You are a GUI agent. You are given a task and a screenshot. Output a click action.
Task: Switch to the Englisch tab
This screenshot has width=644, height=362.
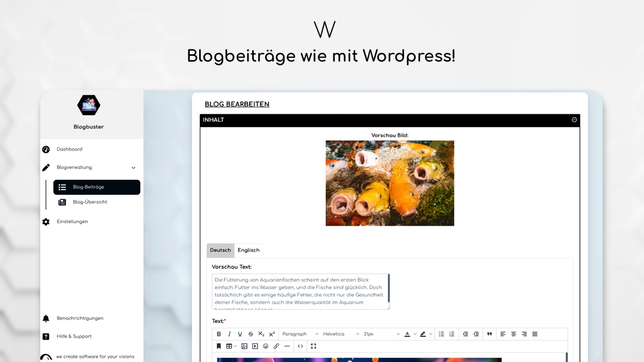[248, 250]
